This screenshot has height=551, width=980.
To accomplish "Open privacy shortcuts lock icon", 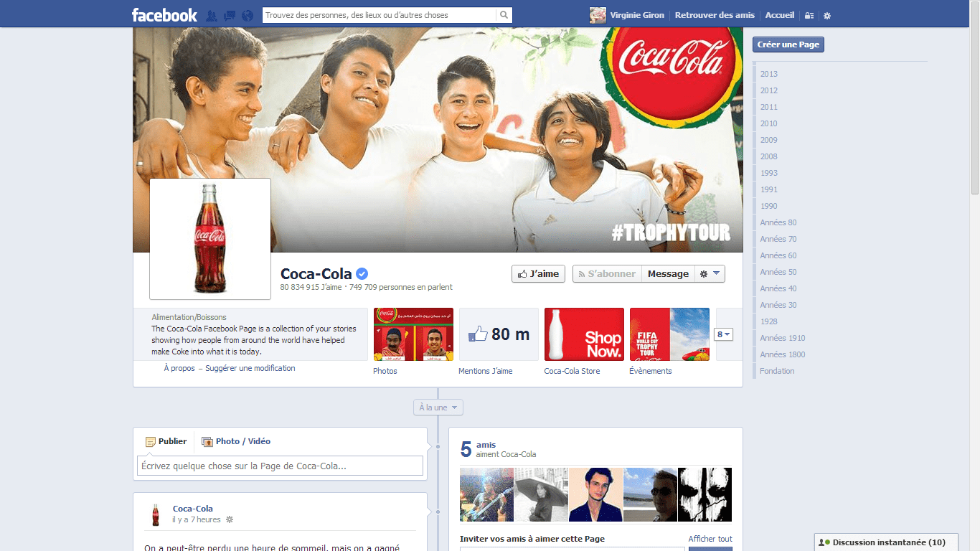I will 809,15.
